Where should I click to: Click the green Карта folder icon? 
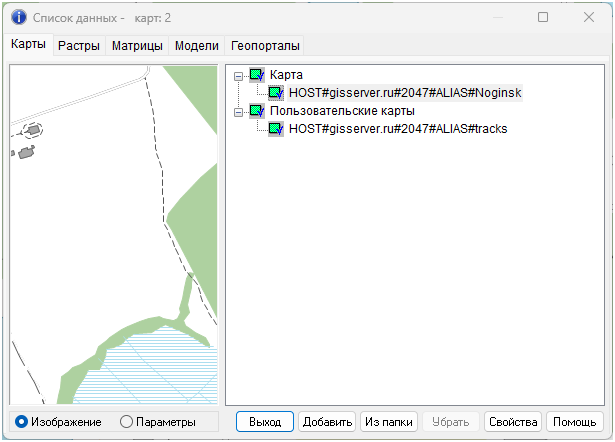pyautogui.click(x=257, y=75)
